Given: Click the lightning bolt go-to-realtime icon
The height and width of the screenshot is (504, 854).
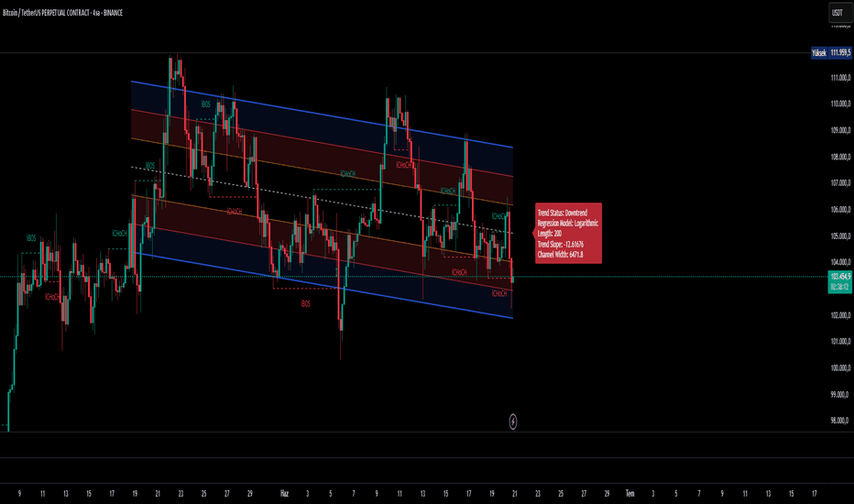Looking at the screenshot, I should 513,422.
